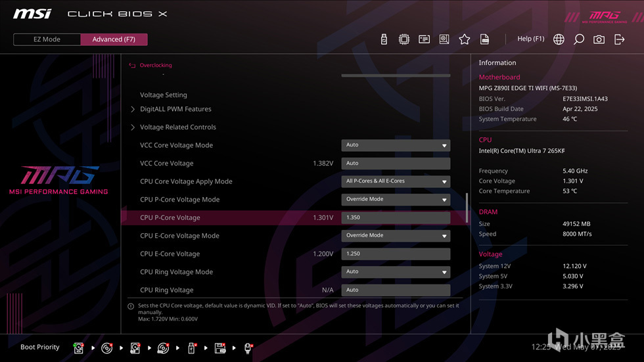Open CPU E-Core Voltage Mode dropdown
This screenshot has height=362, width=644.
pyautogui.click(x=396, y=236)
